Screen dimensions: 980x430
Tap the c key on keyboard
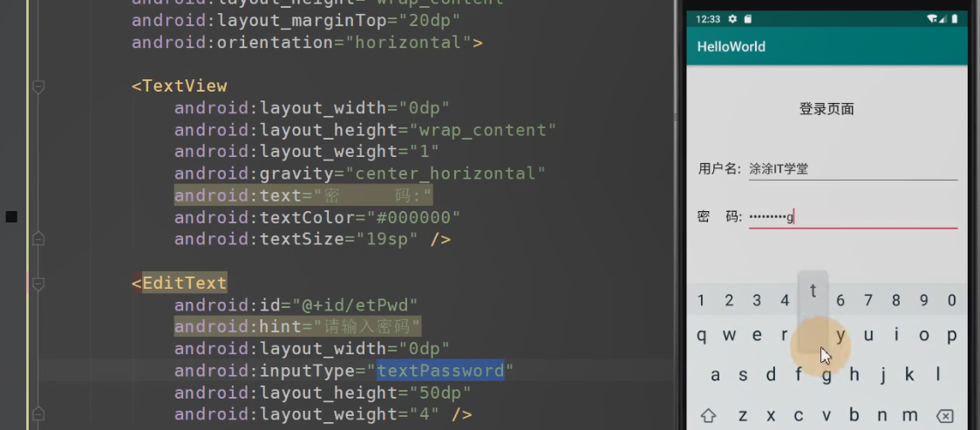pyautogui.click(x=798, y=416)
